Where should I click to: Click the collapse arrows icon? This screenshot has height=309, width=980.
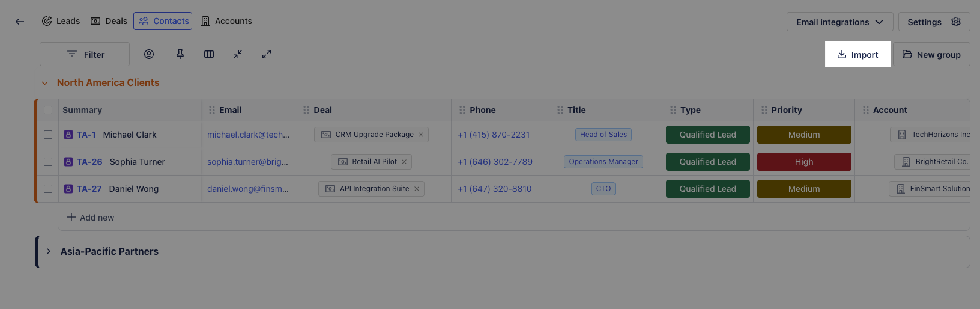(238, 54)
